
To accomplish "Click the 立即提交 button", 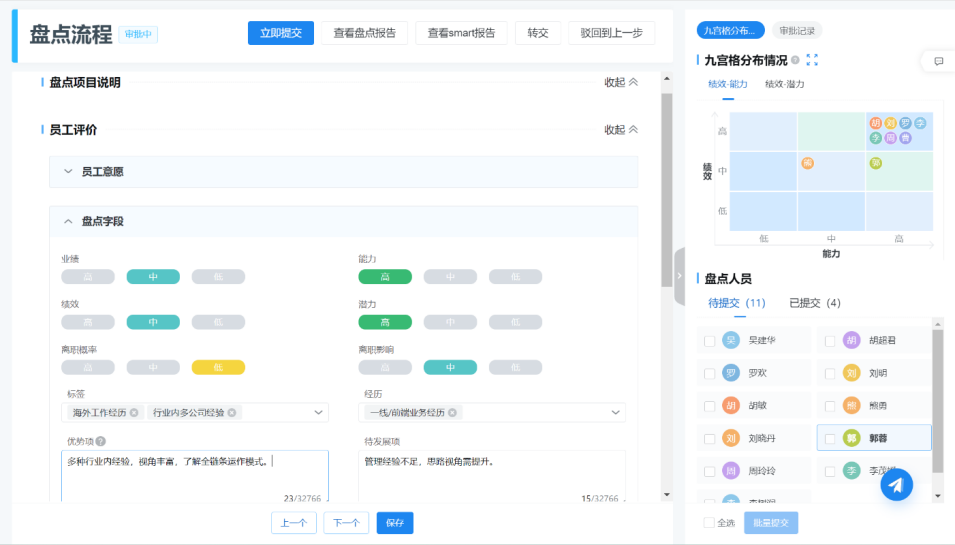I will [281, 33].
